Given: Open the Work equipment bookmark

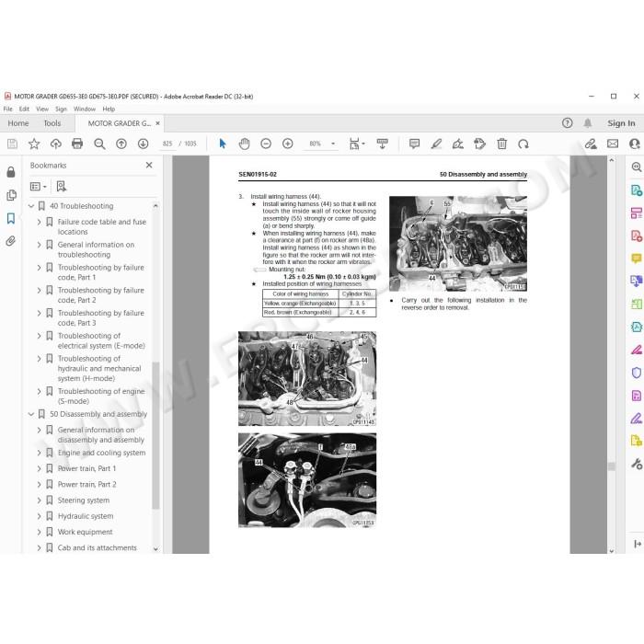Looking at the screenshot, I should pyautogui.click(x=85, y=532).
